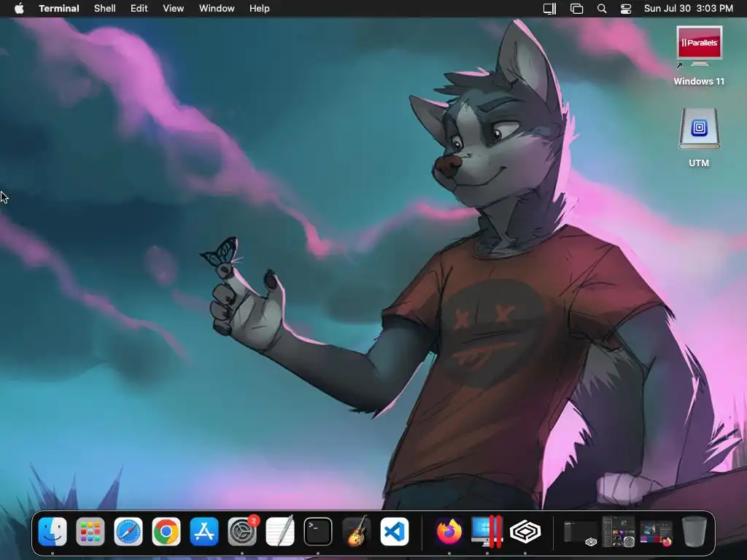Open System Settings with red badge
This screenshot has width=747, height=560.
pyautogui.click(x=242, y=532)
